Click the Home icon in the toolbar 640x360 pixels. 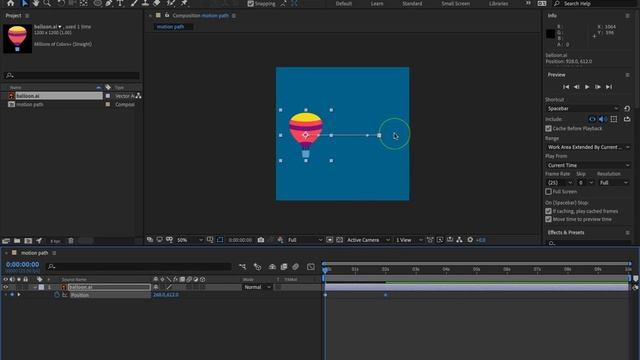11,3
